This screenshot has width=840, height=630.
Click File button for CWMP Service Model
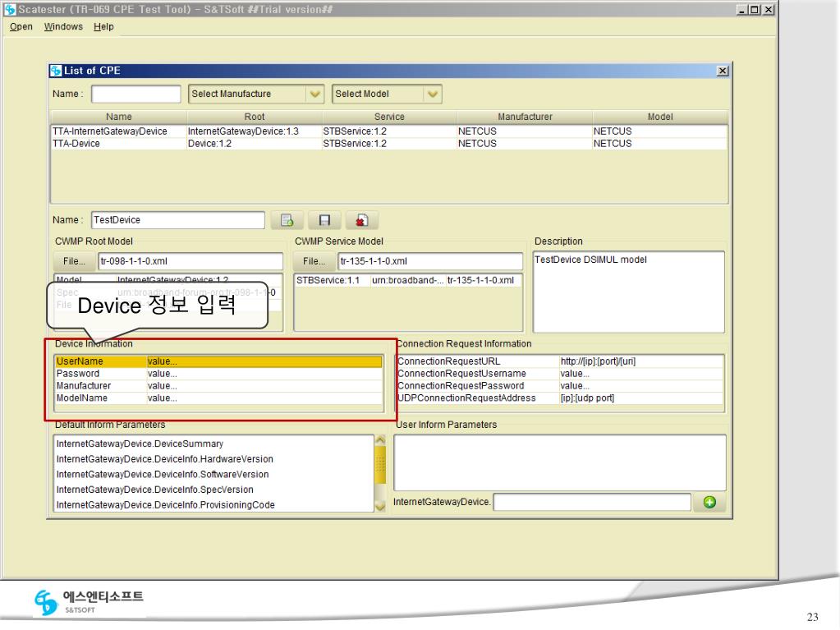point(314,261)
